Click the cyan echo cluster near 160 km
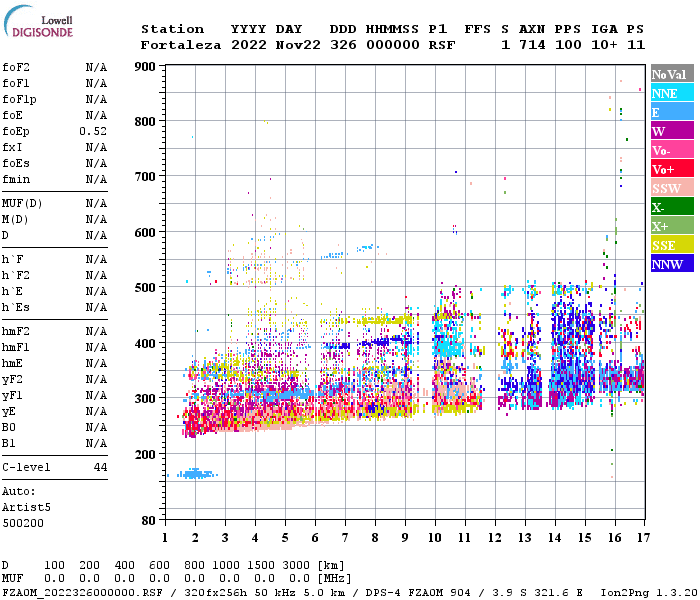The width and height of the screenshot is (700, 600). 195,474
